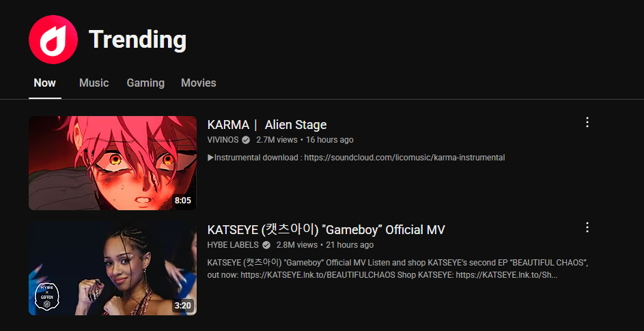Visit the VIVINOS channel
Screen dimensions: 644x331
(x=223, y=140)
